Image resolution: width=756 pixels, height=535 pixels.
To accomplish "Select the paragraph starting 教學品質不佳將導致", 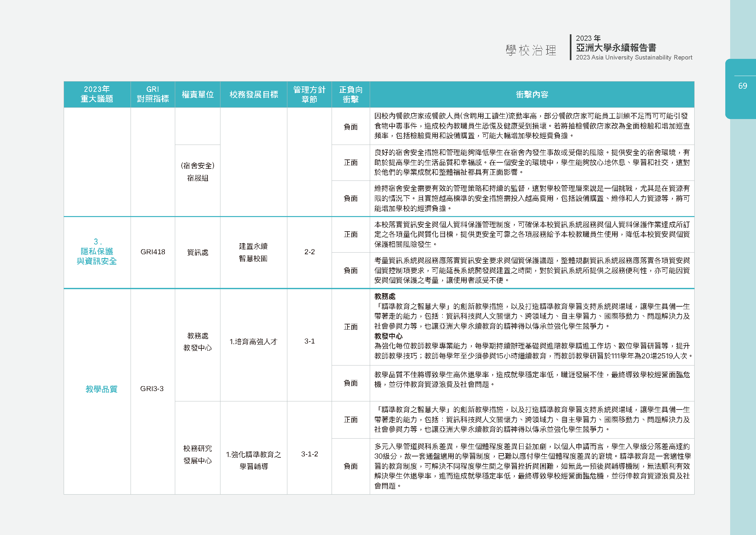I will (x=532, y=379).
